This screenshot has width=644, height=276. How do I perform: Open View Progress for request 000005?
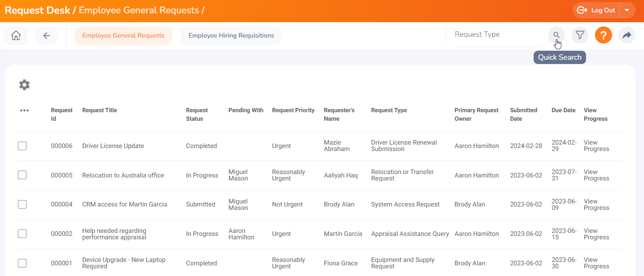[596, 175]
